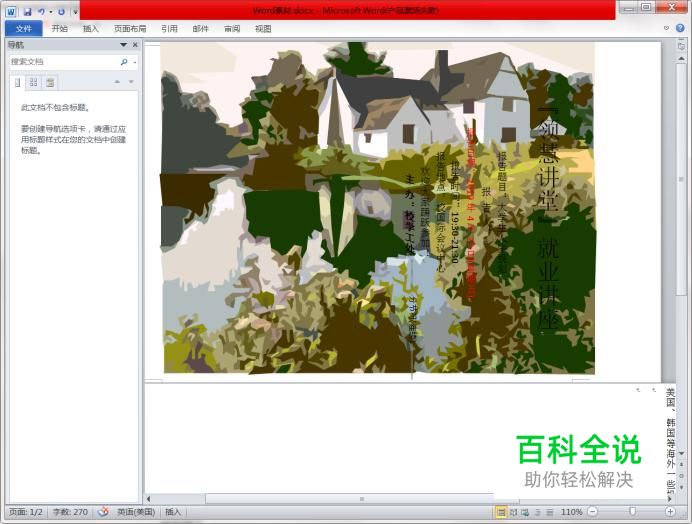The height and width of the screenshot is (524, 692).
Task: Open the 引用 (References) tab
Action: [x=169, y=29]
